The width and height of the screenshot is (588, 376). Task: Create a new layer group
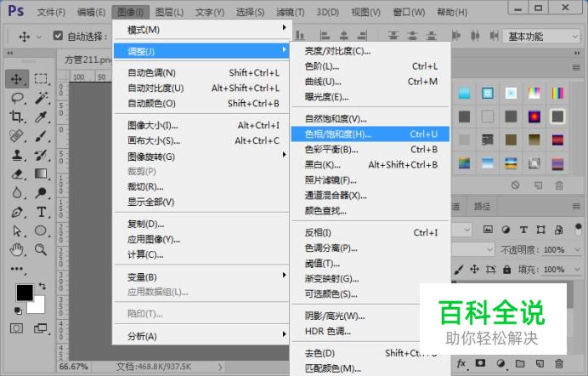pyautogui.click(x=520, y=363)
